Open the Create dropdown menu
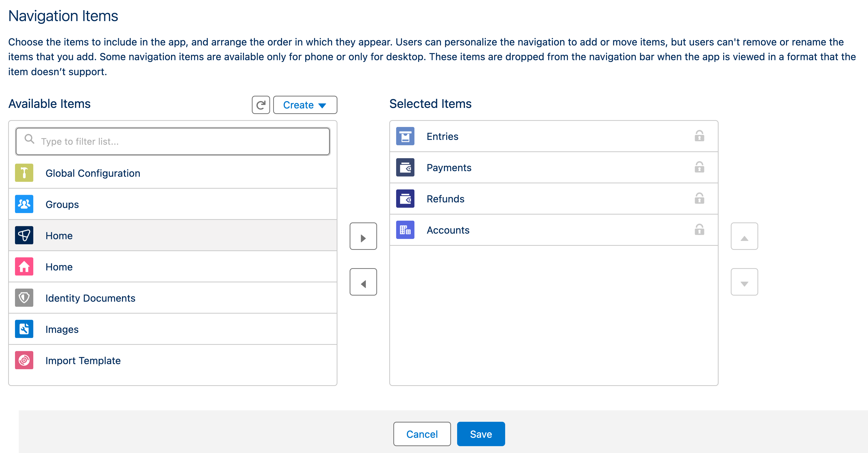This screenshot has width=868, height=453. tap(305, 105)
